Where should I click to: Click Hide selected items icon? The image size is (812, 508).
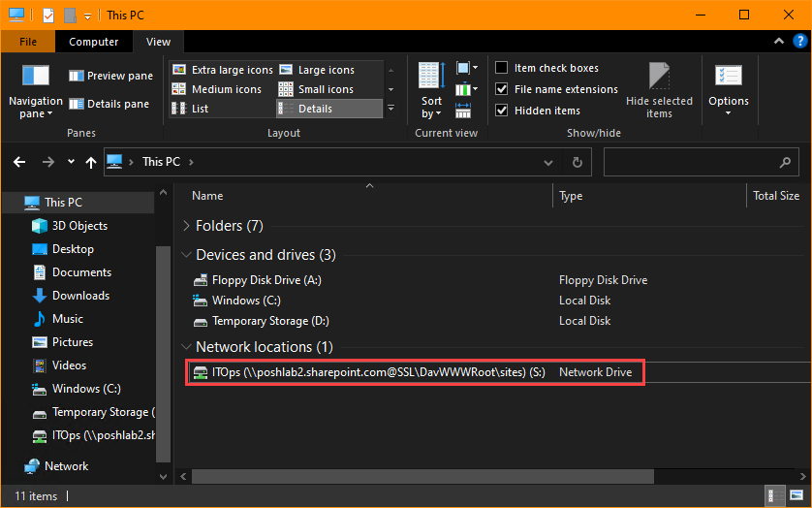659,77
